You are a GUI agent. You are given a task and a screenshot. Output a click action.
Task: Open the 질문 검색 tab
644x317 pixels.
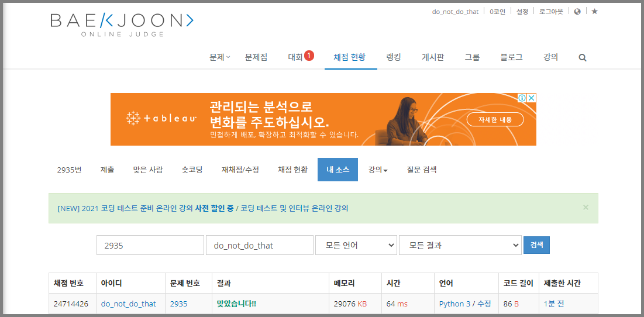[421, 170]
